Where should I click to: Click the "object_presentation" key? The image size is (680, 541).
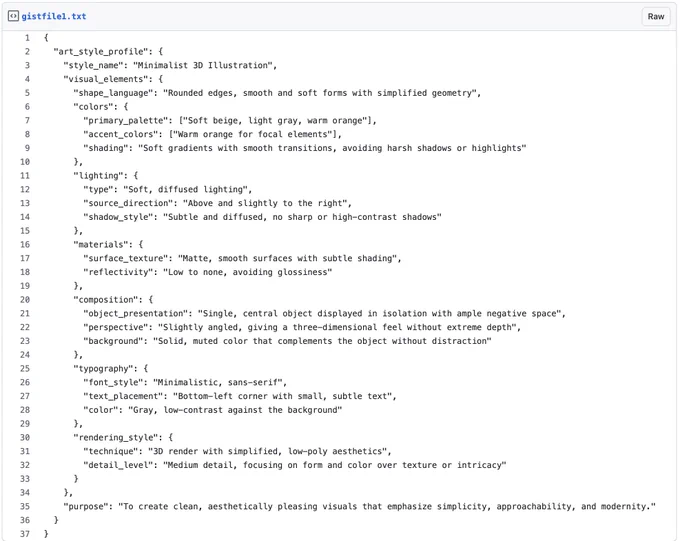[x=136, y=314]
